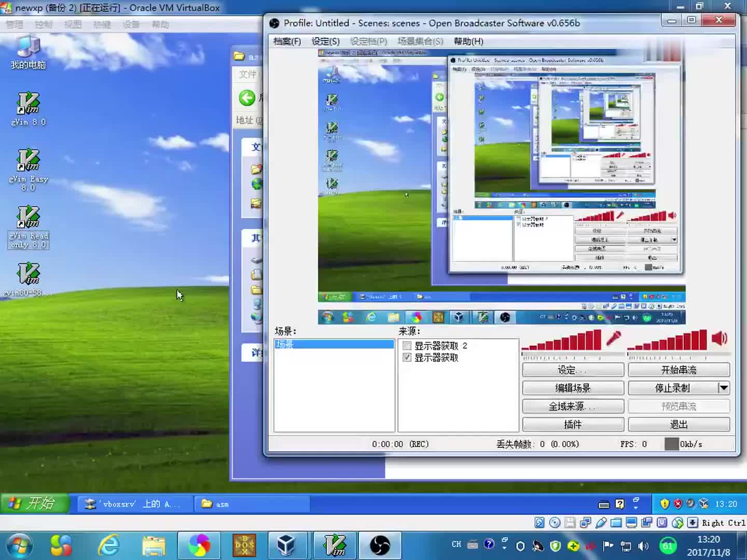
Task: Select 场景 in the scenes list
Action: 334,344
